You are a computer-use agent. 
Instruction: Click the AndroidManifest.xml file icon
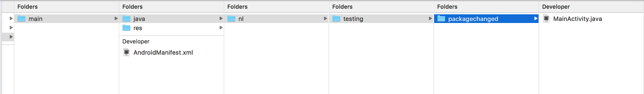126,52
